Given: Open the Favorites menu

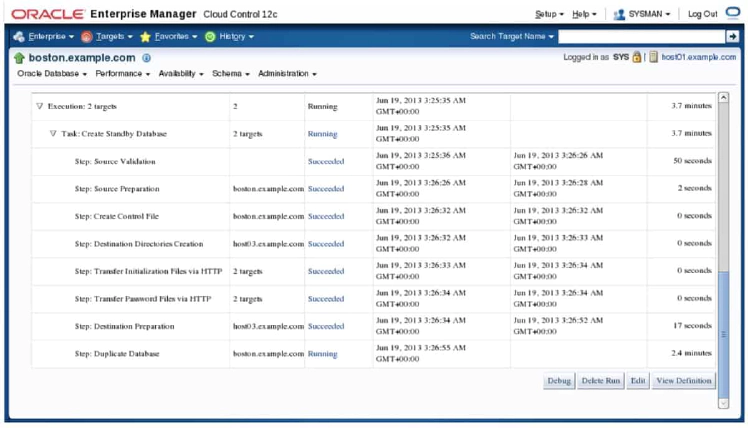Looking at the screenshot, I should (176, 36).
